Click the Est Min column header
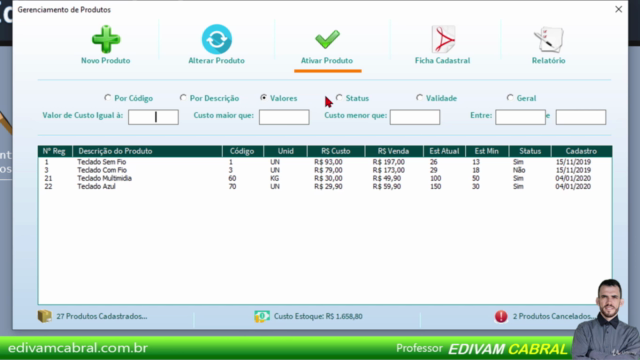This screenshot has width=640, height=360. tap(487, 151)
